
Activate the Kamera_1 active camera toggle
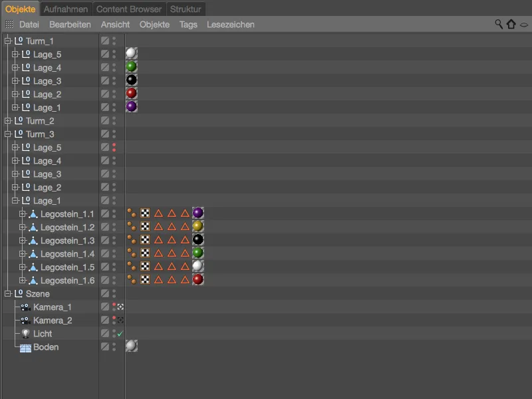tap(120, 307)
